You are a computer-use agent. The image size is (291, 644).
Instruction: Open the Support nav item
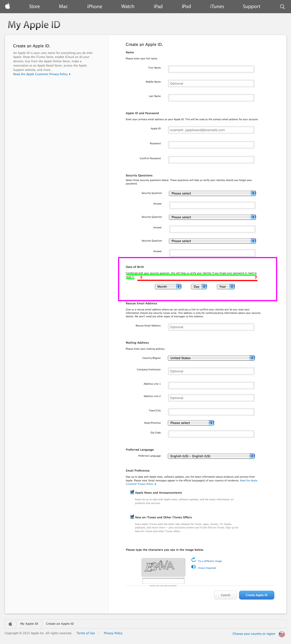coord(252,6)
